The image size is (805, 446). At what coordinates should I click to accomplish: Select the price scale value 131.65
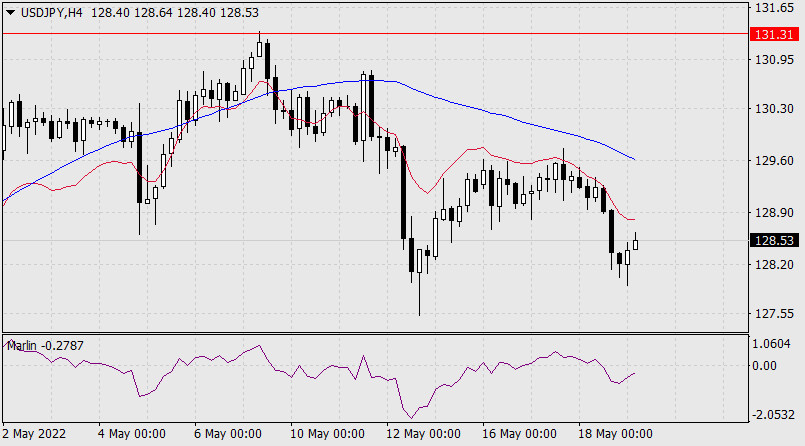point(774,8)
